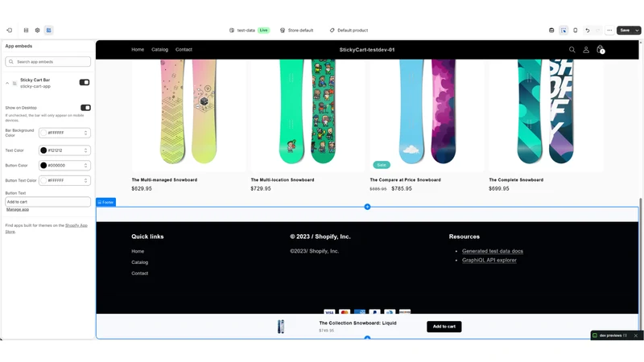Screen dimensions: 644x362
Task: Open Button Color picker field
Action: 64,166
